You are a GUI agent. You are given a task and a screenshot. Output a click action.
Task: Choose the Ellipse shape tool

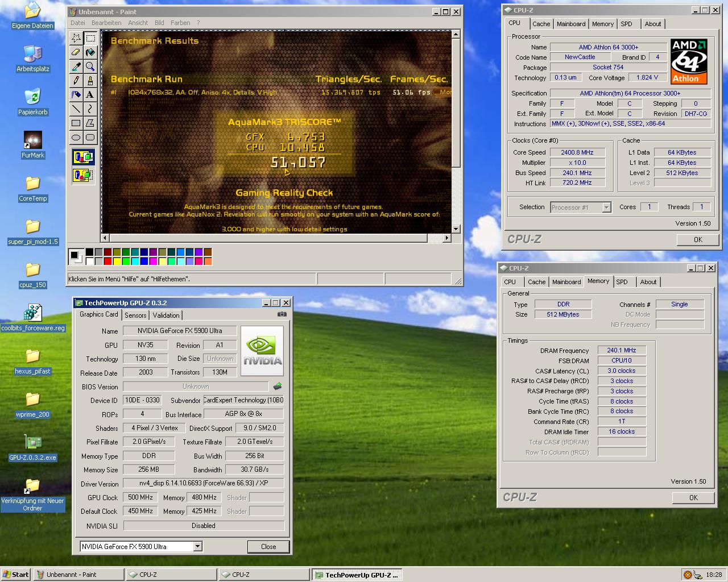click(76, 137)
